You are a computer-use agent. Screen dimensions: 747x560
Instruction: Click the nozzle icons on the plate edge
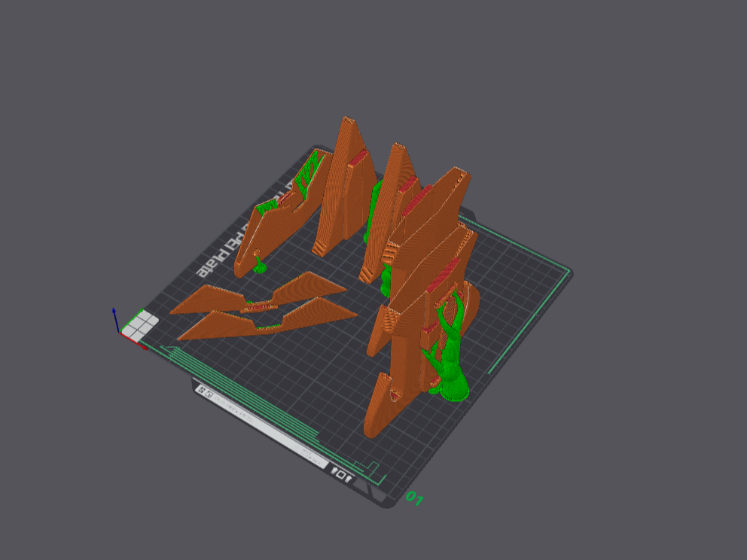342,475
